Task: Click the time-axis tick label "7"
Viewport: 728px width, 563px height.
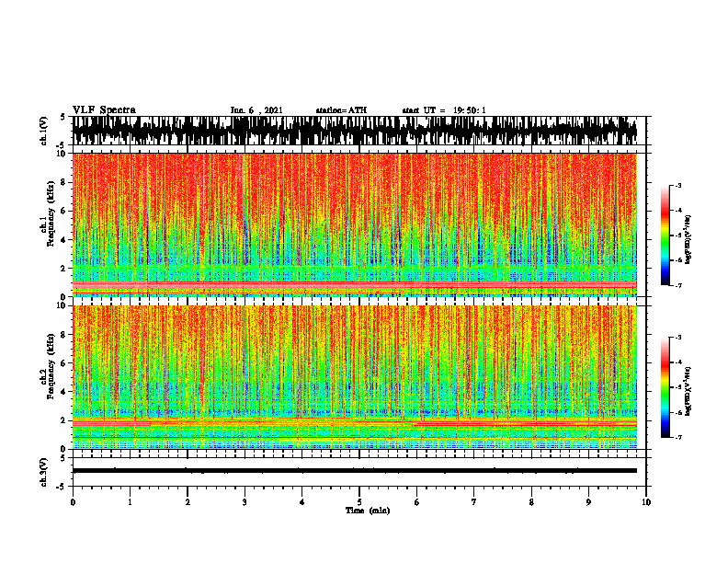Action: [x=474, y=502]
